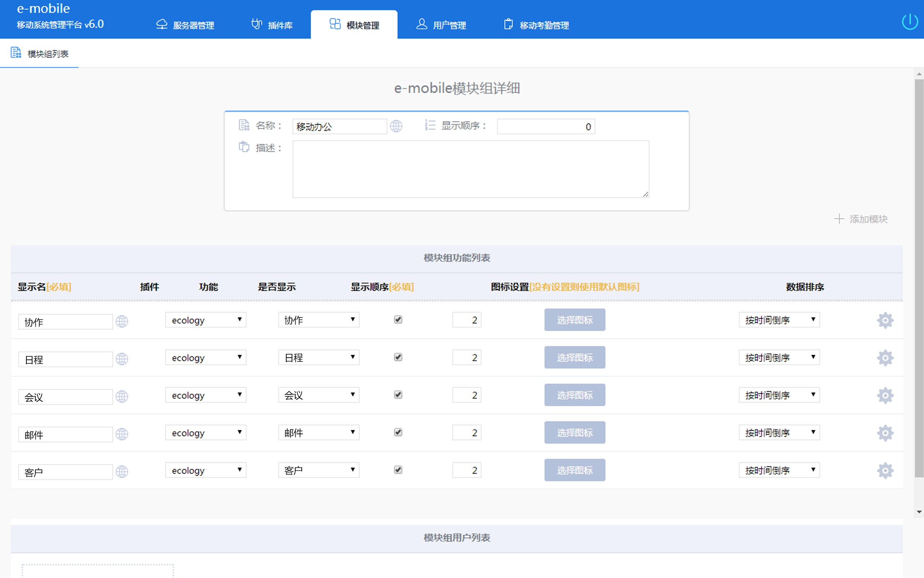Viewport: 924px width, 578px height.
Task: Switch to 服务器管理 tab
Action: tap(185, 25)
